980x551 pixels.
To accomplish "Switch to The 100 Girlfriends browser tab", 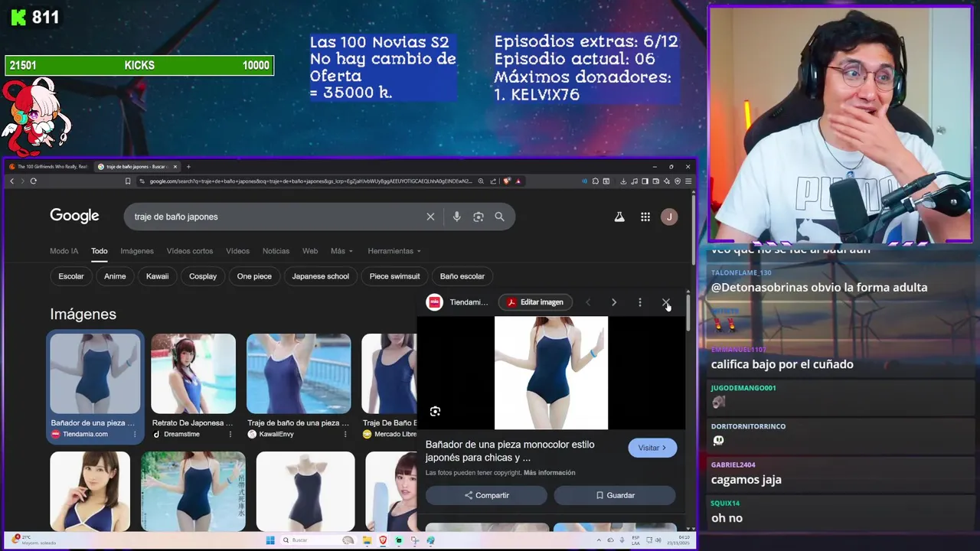I will click(51, 166).
